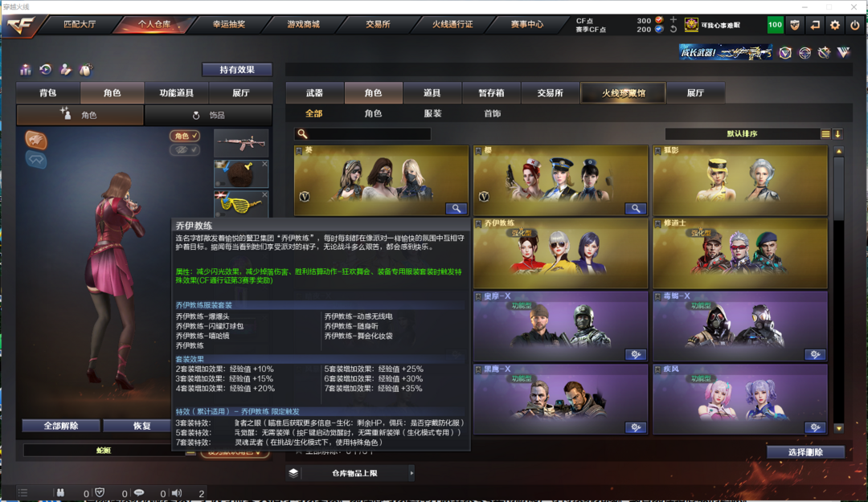The image size is (868, 502).
Task: Toggle the bookmark flag on 狐影 card
Action: pos(657,150)
